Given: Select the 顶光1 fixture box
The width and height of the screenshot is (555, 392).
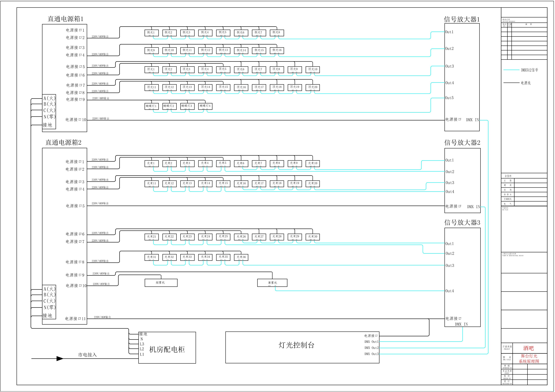Looking at the screenshot, I should click(152, 70).
